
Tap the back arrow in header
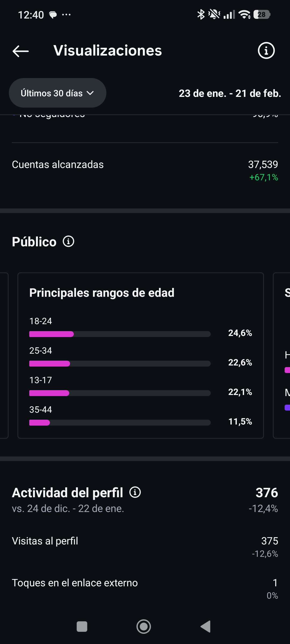(21, 51)
